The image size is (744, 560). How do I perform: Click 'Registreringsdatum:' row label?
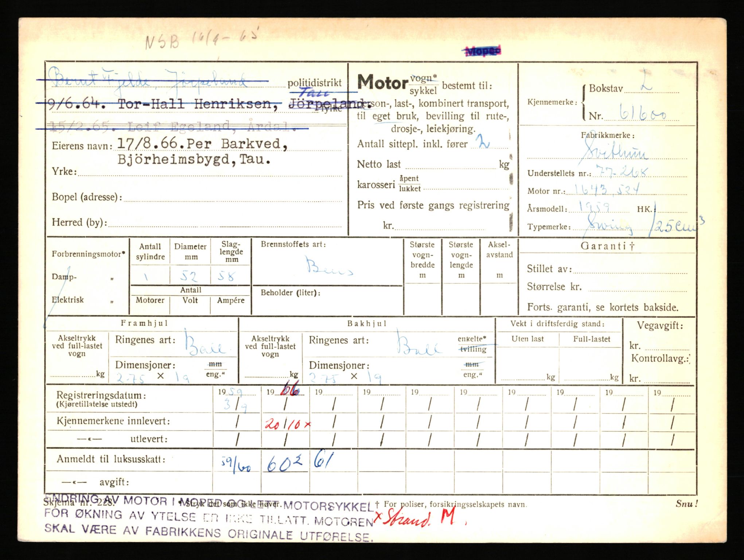(x=101, y=395)
